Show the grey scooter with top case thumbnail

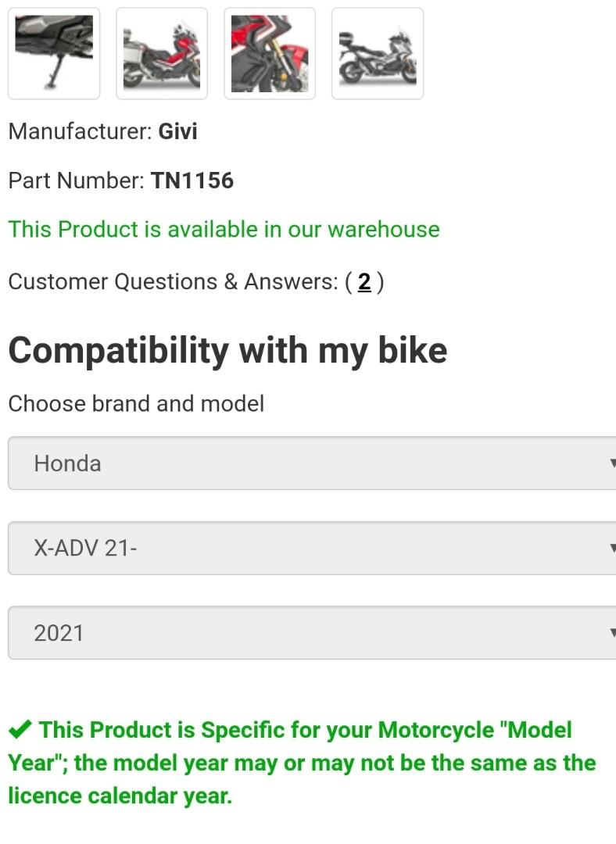(x=378, y=53)
